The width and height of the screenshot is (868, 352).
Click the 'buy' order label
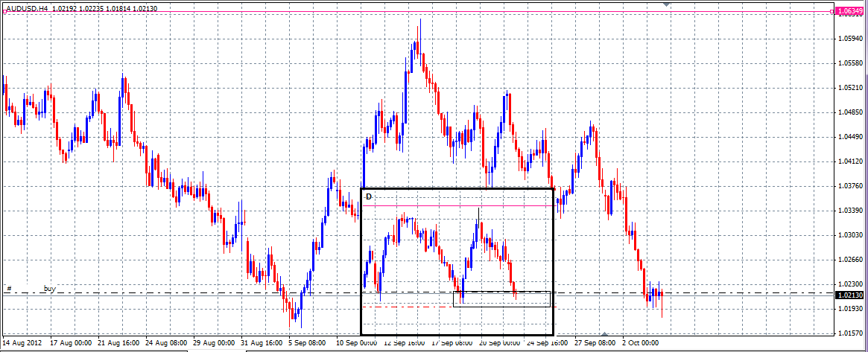(x=50, y=288)
